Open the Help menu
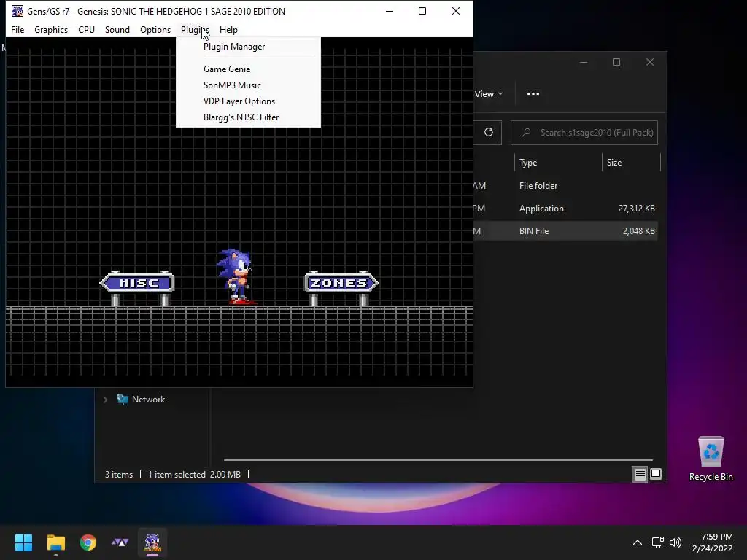The width and height of the screenshot is (747, 560). pos(228,29)
